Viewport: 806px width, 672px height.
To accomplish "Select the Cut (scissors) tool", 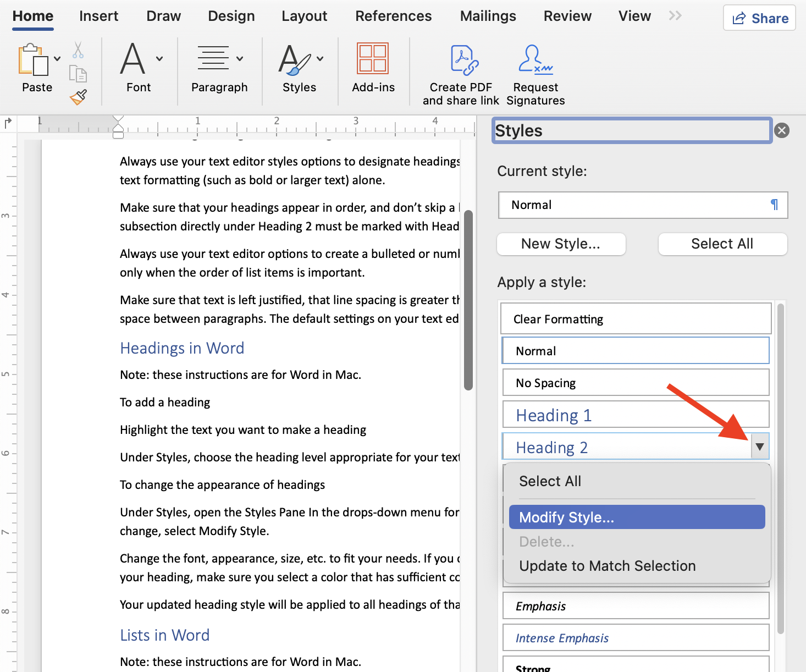I will point(78,51).
